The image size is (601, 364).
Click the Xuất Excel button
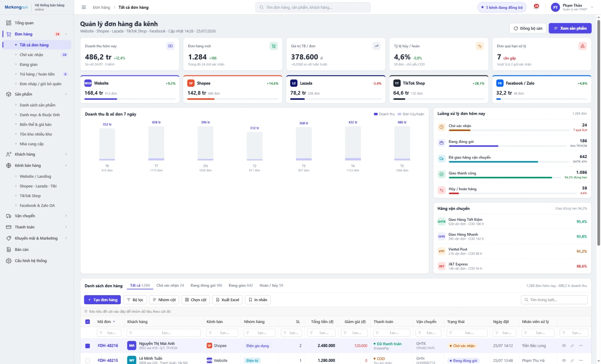(x=227, y=300)
